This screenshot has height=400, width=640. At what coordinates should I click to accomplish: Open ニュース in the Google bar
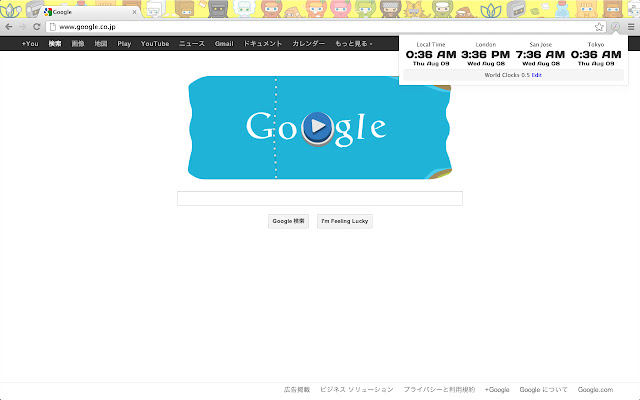pos(192,44)
